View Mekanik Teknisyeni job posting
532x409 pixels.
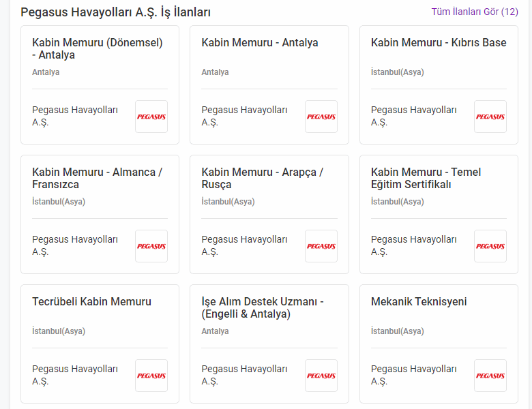(419, 301)
